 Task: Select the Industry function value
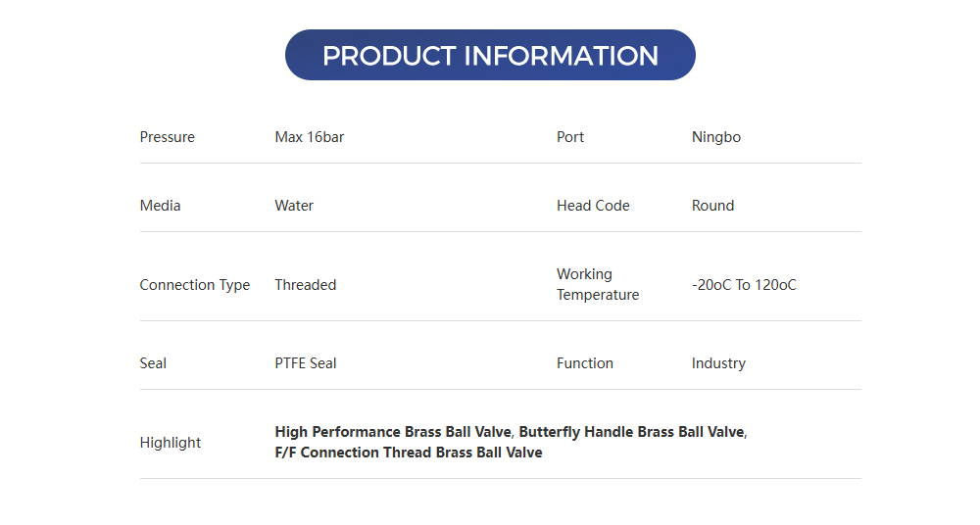tap(718, 363)
